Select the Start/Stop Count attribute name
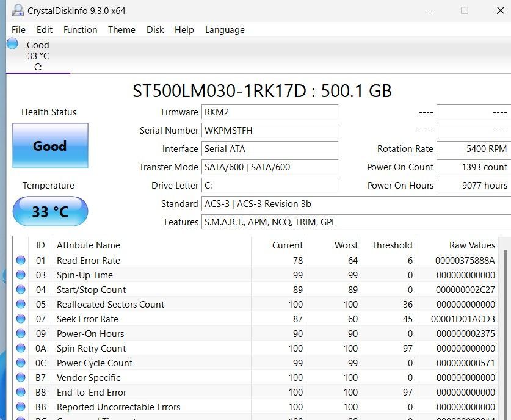This screenshot has height=420, width=511. pyautogui.click(x=91, y=290)
